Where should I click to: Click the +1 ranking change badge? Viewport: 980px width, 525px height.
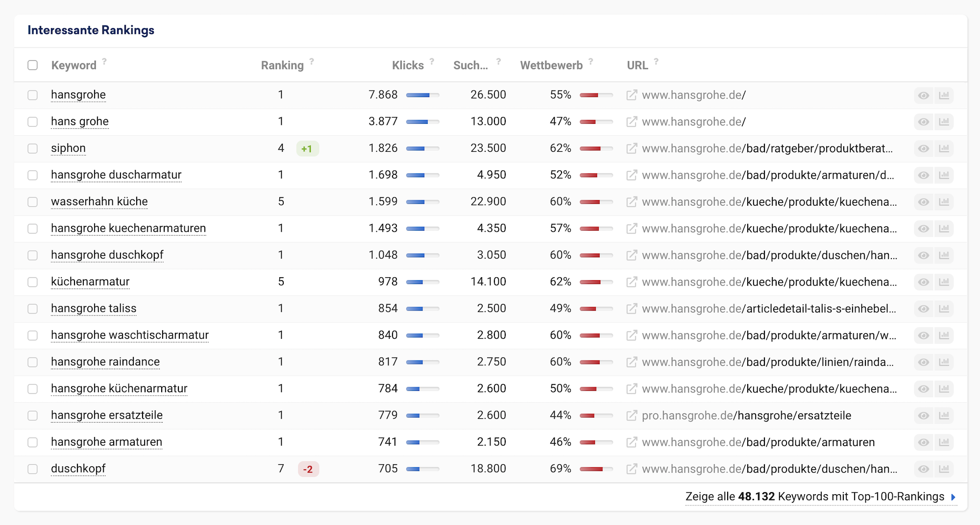point(307,148)
